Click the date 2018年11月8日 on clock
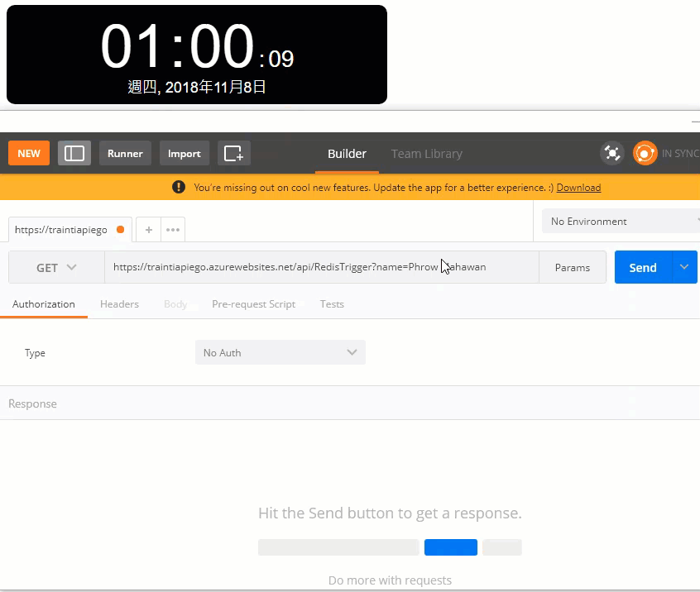 coord(216,87)
